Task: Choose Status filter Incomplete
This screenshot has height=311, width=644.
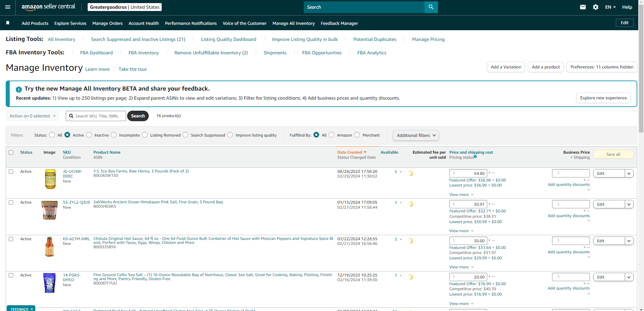Action: coord(114,135)
